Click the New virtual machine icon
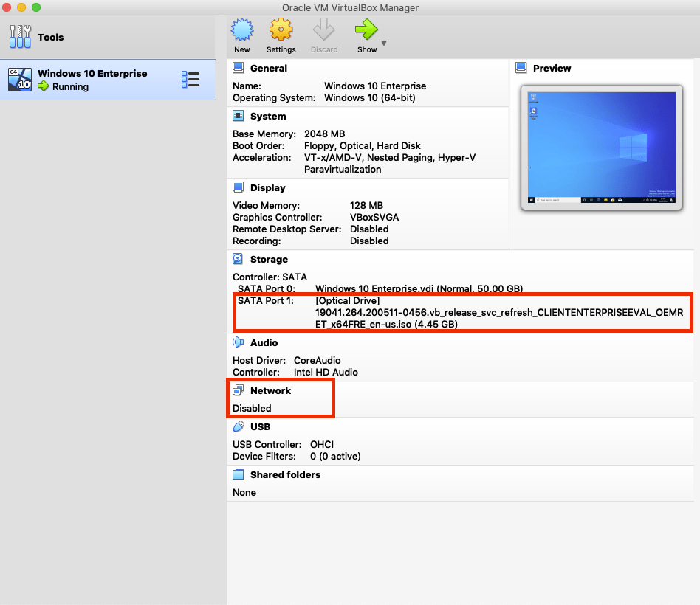 tap(242, 31)
